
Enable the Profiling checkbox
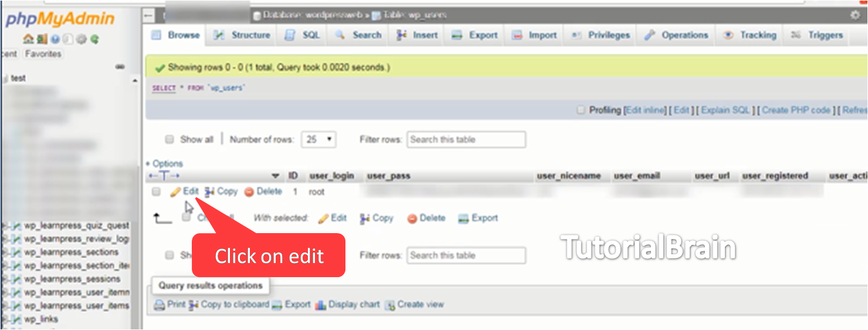click(581, 110)
